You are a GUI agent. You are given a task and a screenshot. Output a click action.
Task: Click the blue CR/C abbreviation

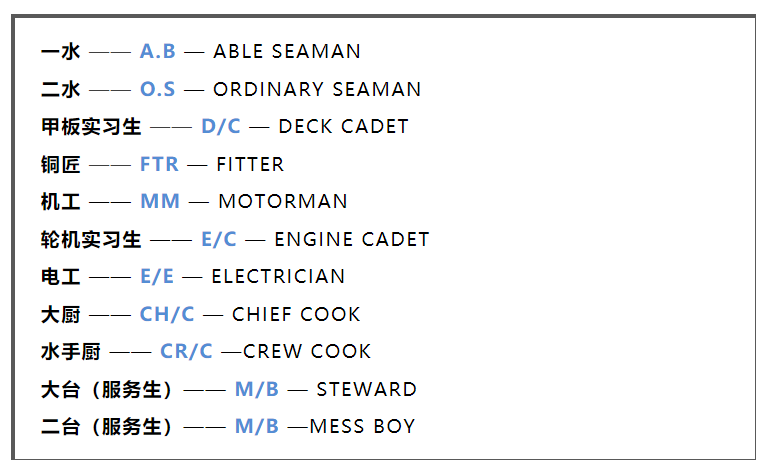coord(186,351)
